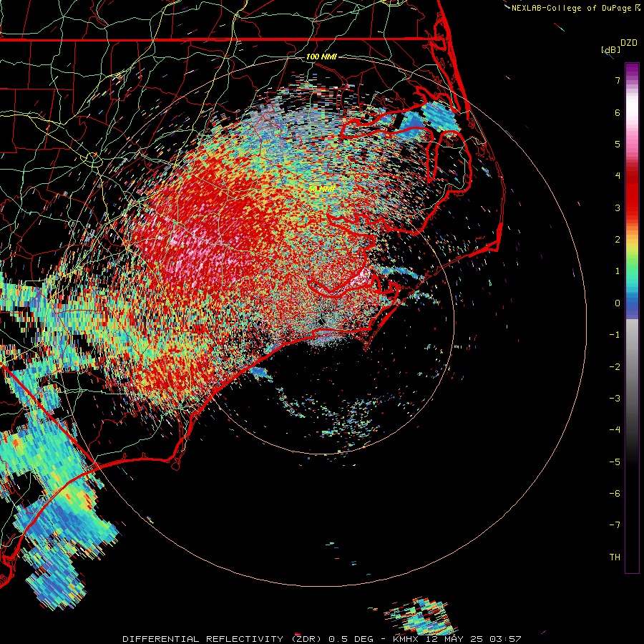Image resolution: width=644 pixels, height=644 pixels.
Task: Click the -6 value on color scale
Action: 615,494
